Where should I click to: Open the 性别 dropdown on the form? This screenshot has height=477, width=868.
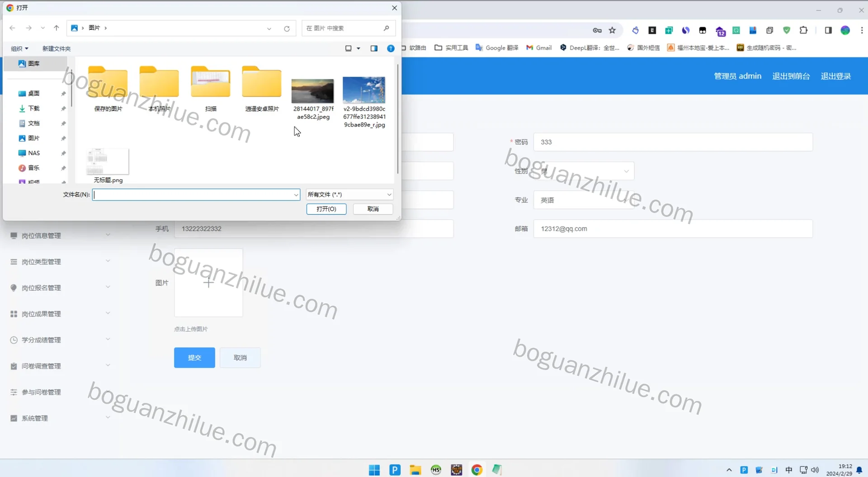(584, 171)
